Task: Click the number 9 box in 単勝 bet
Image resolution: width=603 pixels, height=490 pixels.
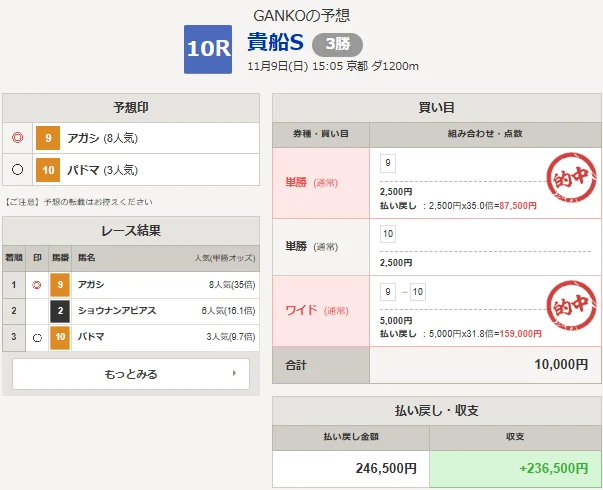Action: click(x=388, y=164)
